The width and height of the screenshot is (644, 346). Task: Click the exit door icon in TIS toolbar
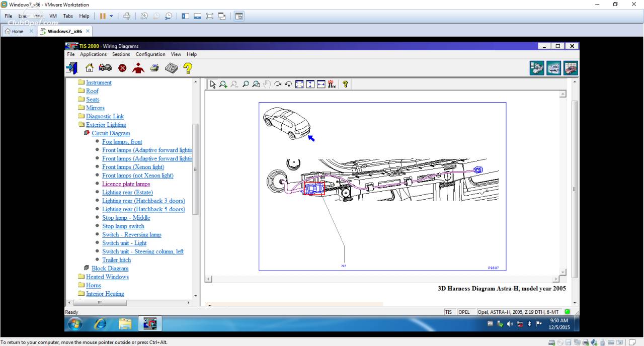click(72, 68)
